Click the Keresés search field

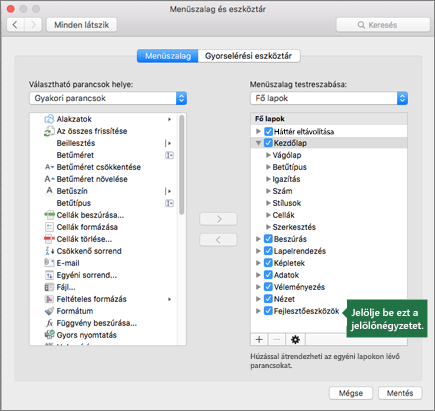(x=383, y=25)
